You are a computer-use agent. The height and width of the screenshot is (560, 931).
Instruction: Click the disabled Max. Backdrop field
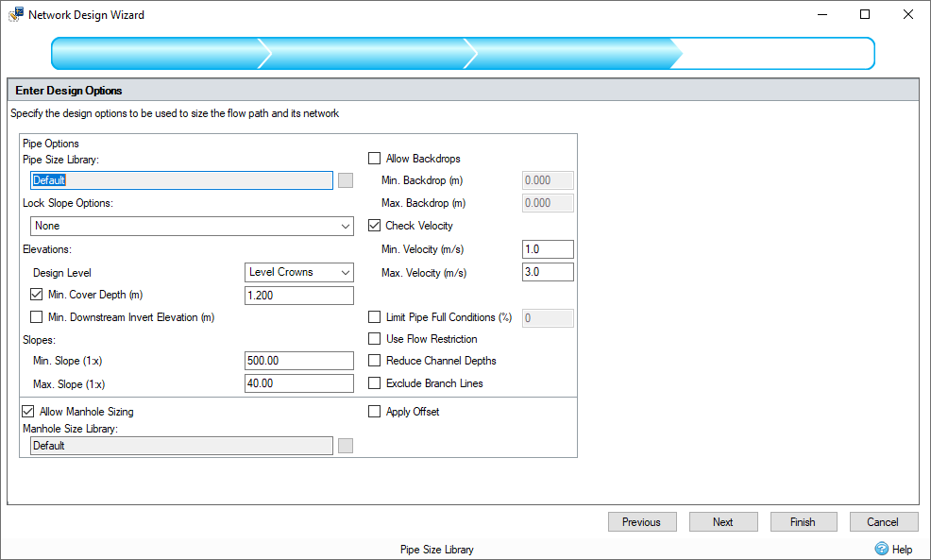point(548,202)
